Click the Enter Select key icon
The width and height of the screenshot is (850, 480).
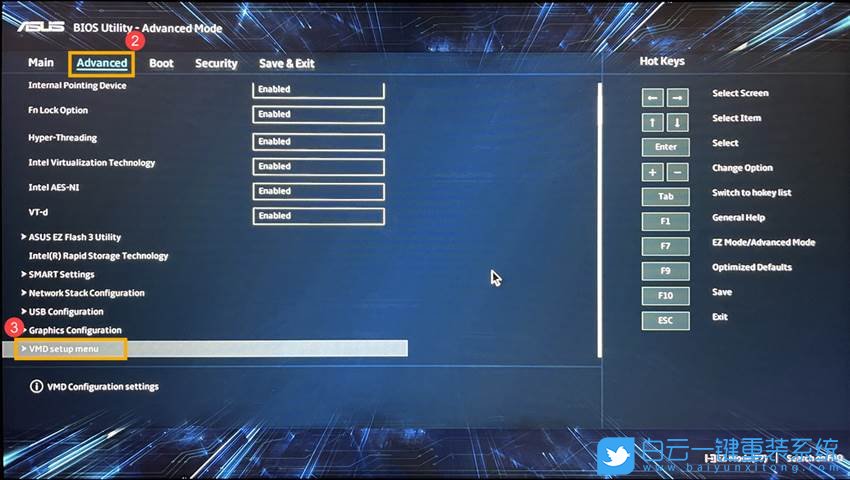665,147
